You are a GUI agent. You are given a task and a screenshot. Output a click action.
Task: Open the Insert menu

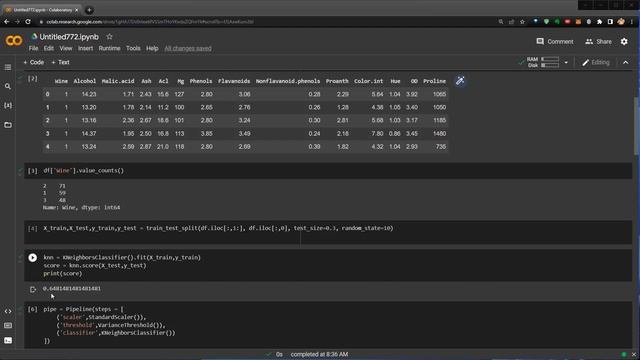coord(85,48)
